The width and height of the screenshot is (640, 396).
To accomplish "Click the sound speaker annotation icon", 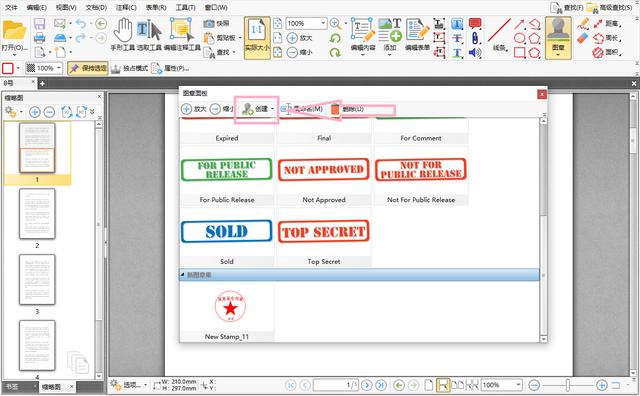I will [475, 52].
